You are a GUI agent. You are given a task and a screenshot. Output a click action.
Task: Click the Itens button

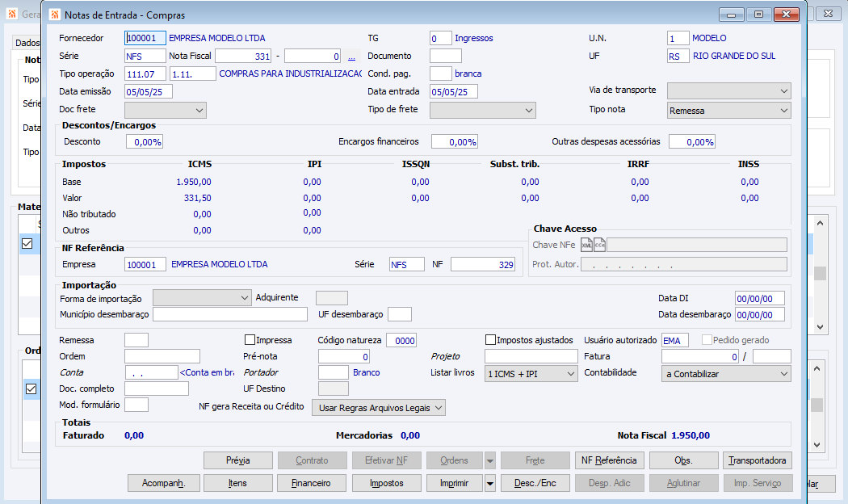[x=237, y=483]
